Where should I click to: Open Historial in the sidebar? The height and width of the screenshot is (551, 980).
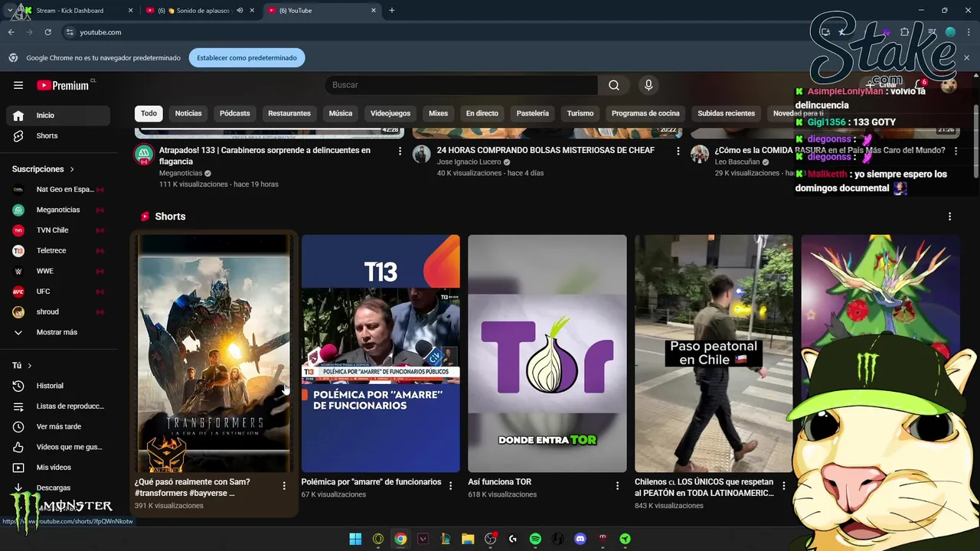[x=58, y=386]
